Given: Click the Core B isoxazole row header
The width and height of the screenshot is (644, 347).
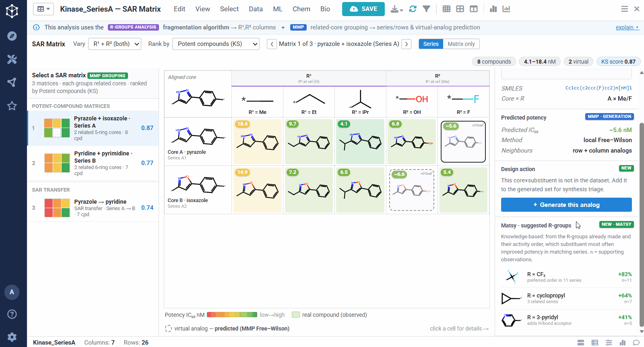Looking at the screenshot, I should tap(198, 190).
